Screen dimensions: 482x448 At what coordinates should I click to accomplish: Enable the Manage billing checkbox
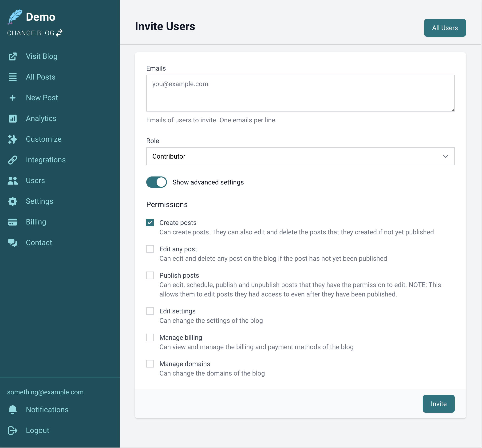150,337
